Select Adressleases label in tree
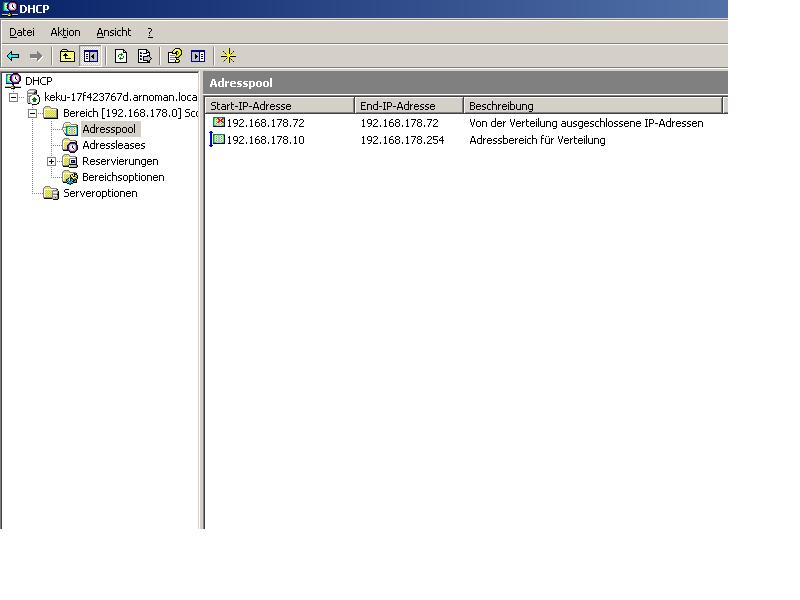The height and width of the screenshot is (600, 800). [x=114, y=145]
